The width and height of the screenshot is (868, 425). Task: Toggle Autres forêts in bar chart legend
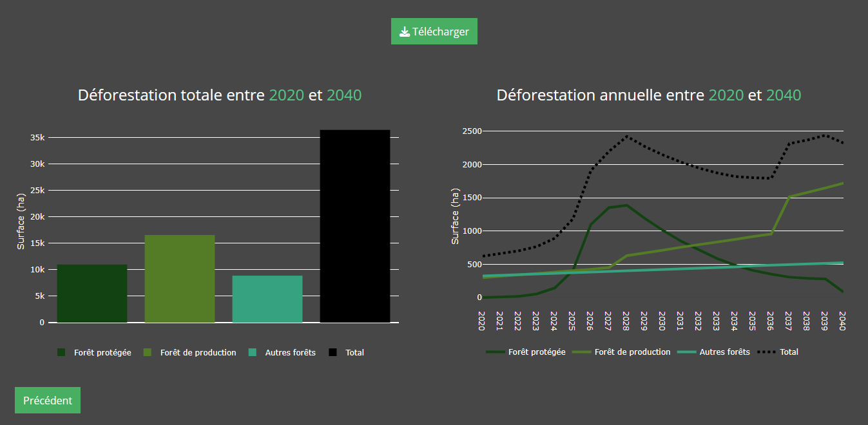coord(290,353)
